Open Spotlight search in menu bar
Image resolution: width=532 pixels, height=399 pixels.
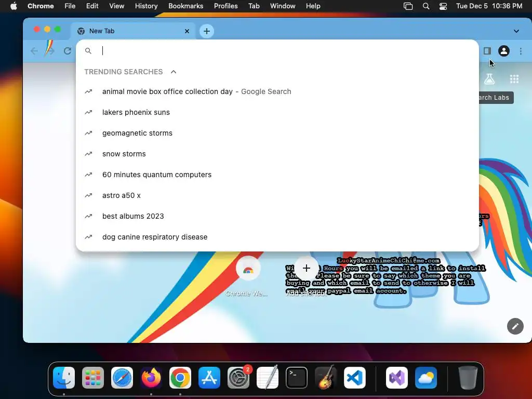click(x=426, y=6)
